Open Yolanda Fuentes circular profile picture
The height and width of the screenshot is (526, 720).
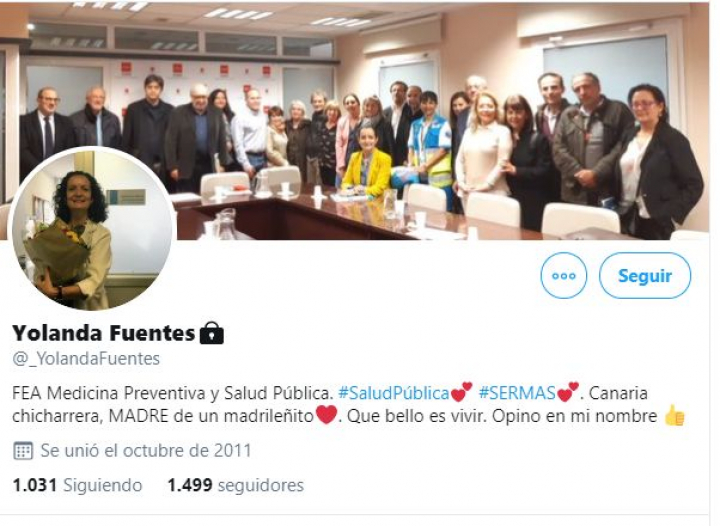point(92,231)
